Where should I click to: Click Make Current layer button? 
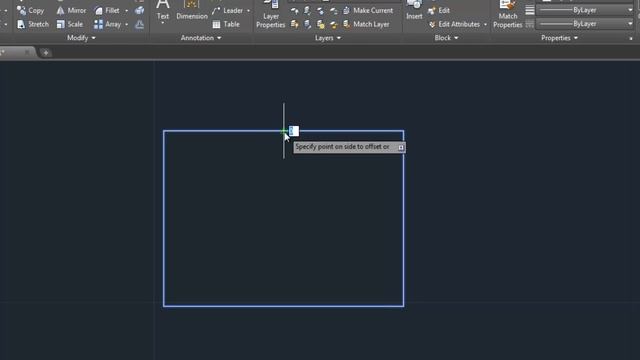click(368, 11)
